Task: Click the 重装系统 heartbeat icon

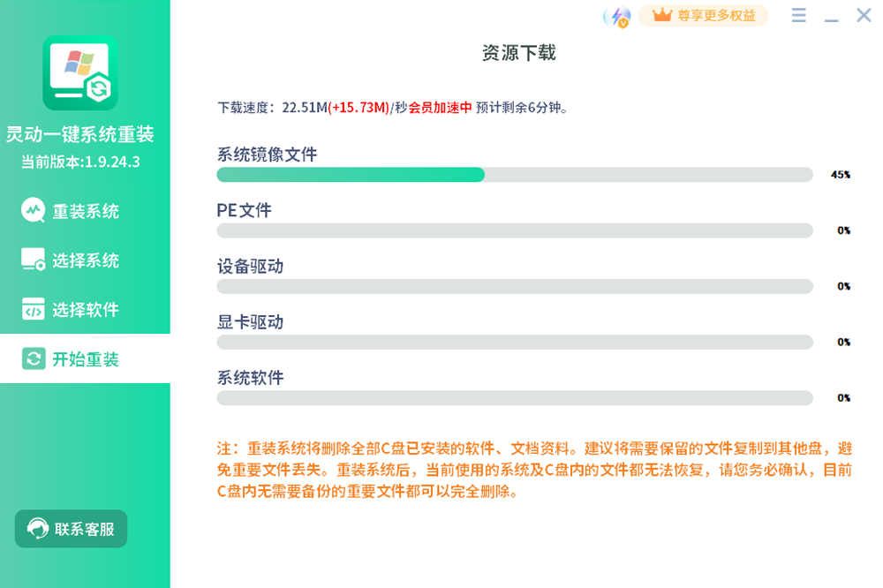Action: click(x=33, y=211)
